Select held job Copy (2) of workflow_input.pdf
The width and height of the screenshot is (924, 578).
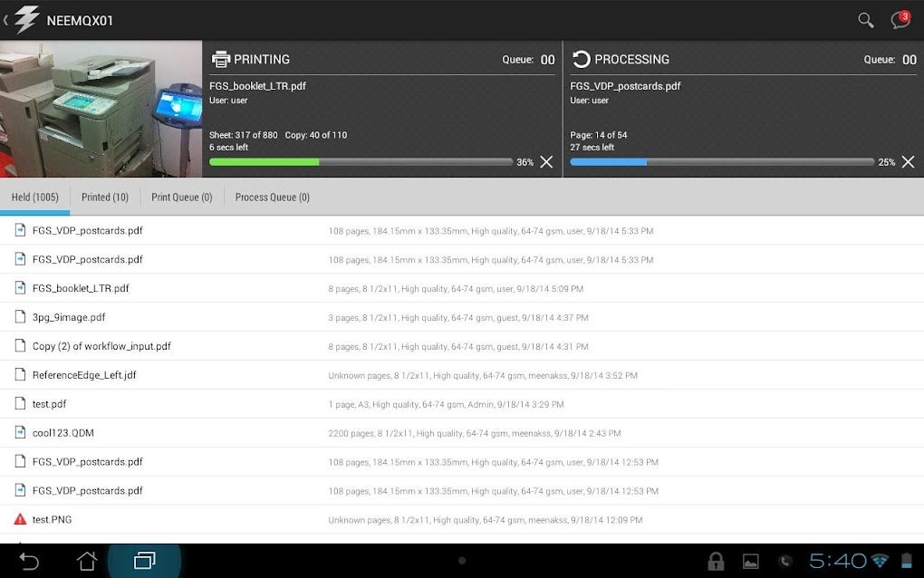coord(101,346)
